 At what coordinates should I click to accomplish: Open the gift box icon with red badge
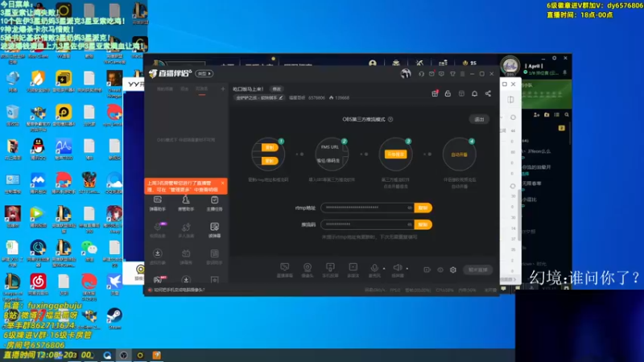[x=435, y=93]
